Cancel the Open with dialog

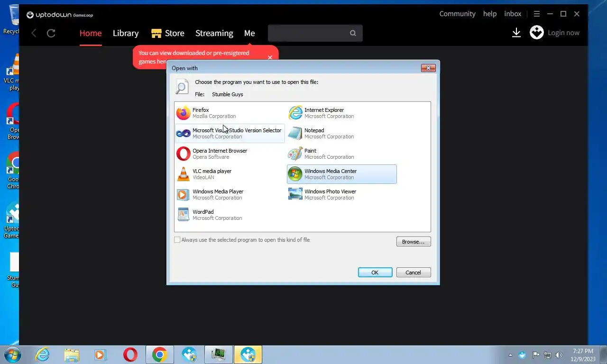tap(413, 273)
